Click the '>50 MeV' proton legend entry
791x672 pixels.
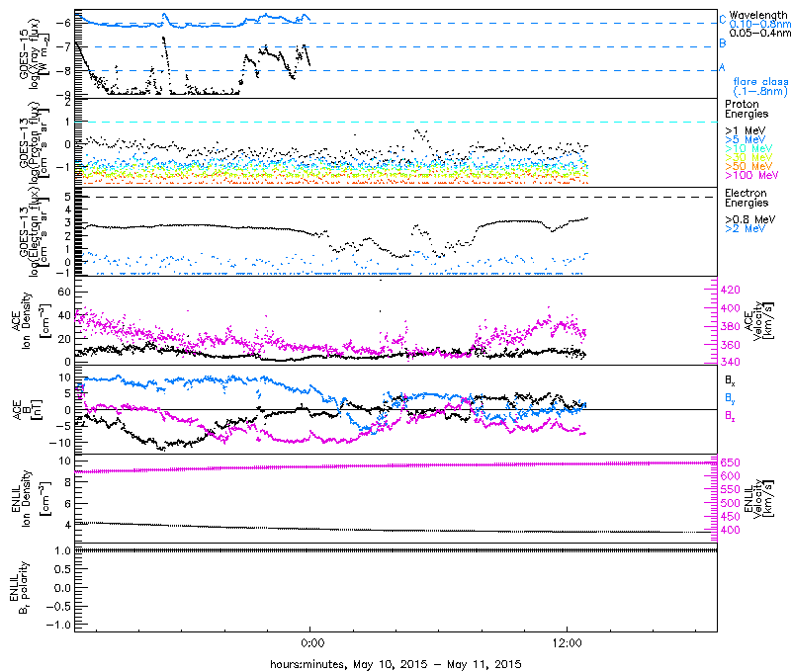748,166
